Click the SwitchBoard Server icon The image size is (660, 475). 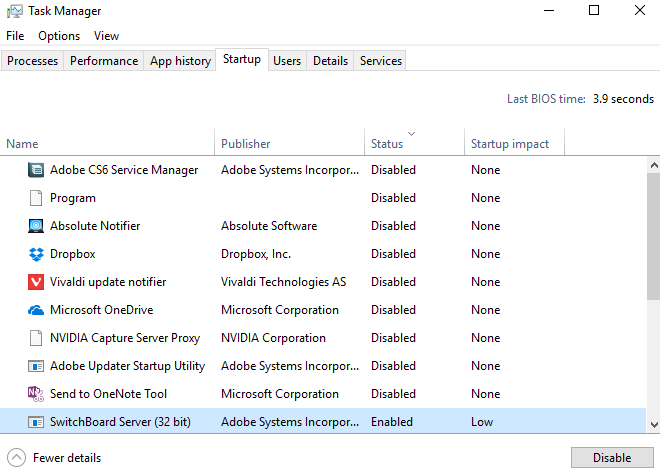pos(36,422)
